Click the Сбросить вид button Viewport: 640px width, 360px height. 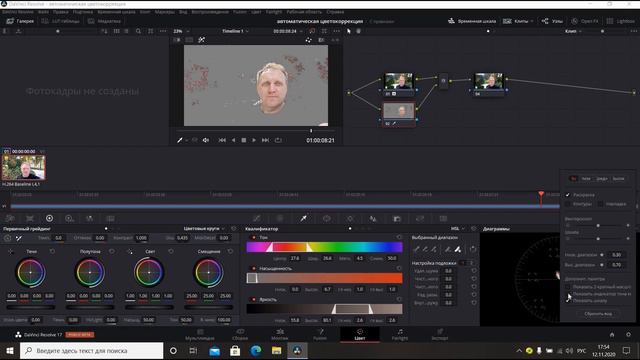[x=598, y=314]
